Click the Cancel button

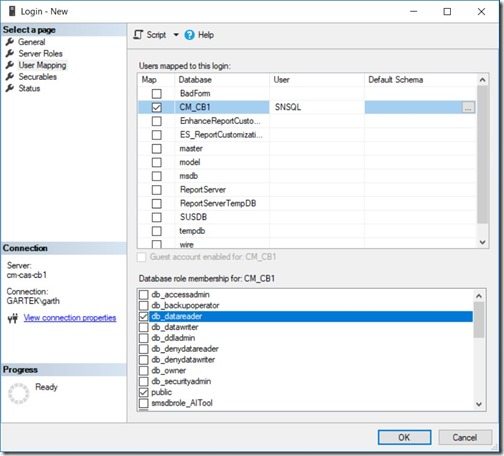coord(465,437)
